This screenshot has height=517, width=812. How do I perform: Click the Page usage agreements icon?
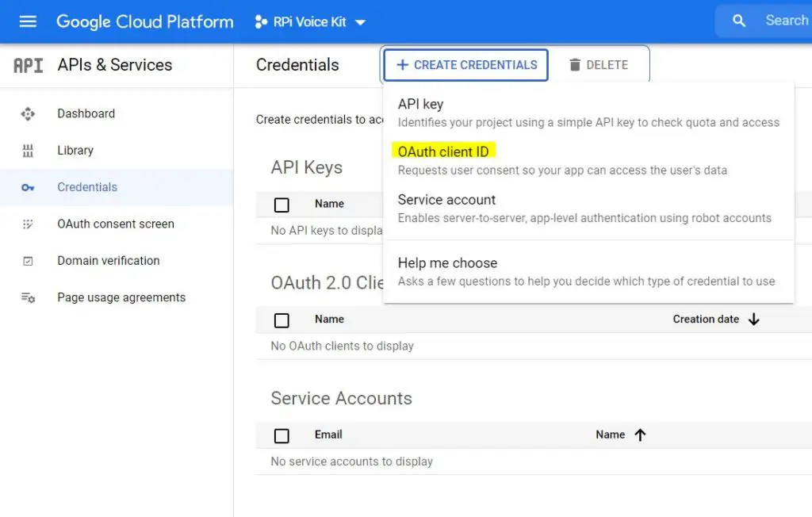(x=28, y=298)
